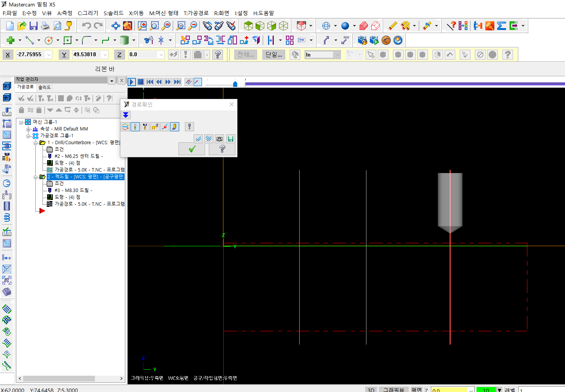Collapse the 머신 그룹-1 tree node
Viewport: 565px width, 392px height.
[x=21, y=122]
